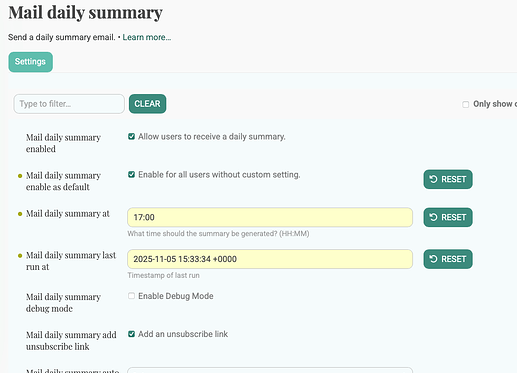Reset 'Mail daily summary enable as default'

448,179
